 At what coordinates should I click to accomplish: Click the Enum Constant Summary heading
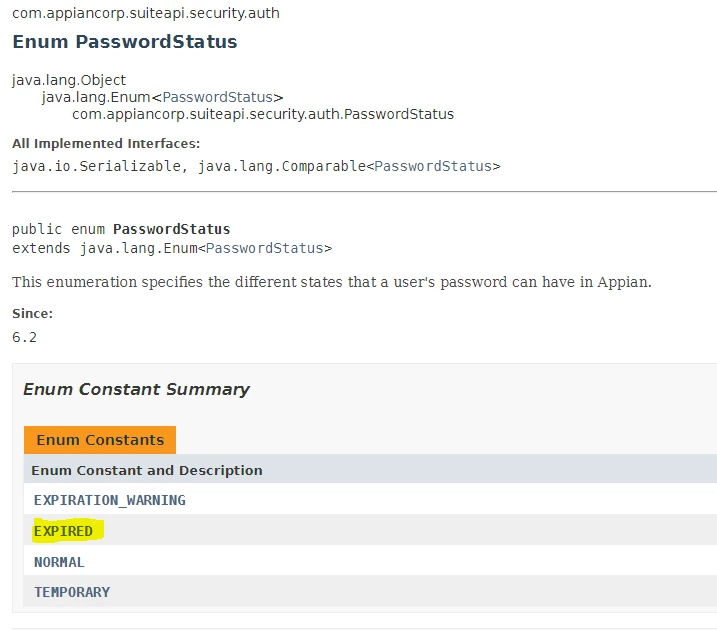(x=136, y=389)
